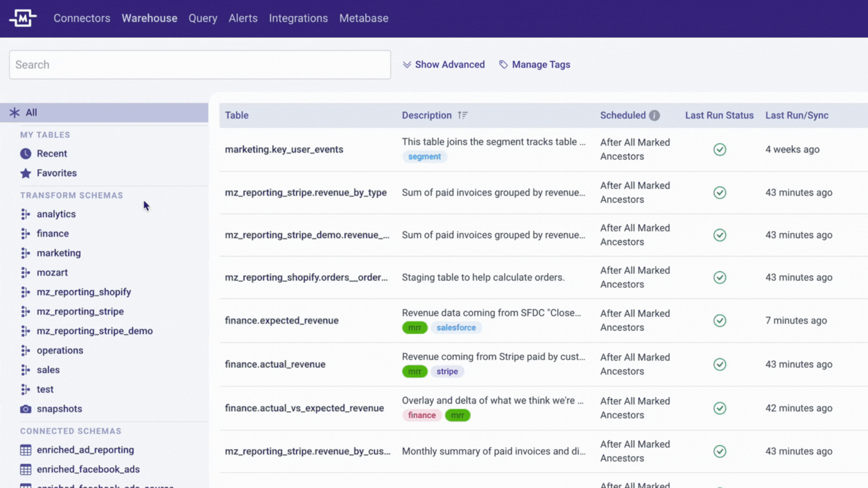Image resolution: width=868 pixels, height=488 pixels.
Task: Click the salesforce tag chip
Action: click(x=456, y=328)
